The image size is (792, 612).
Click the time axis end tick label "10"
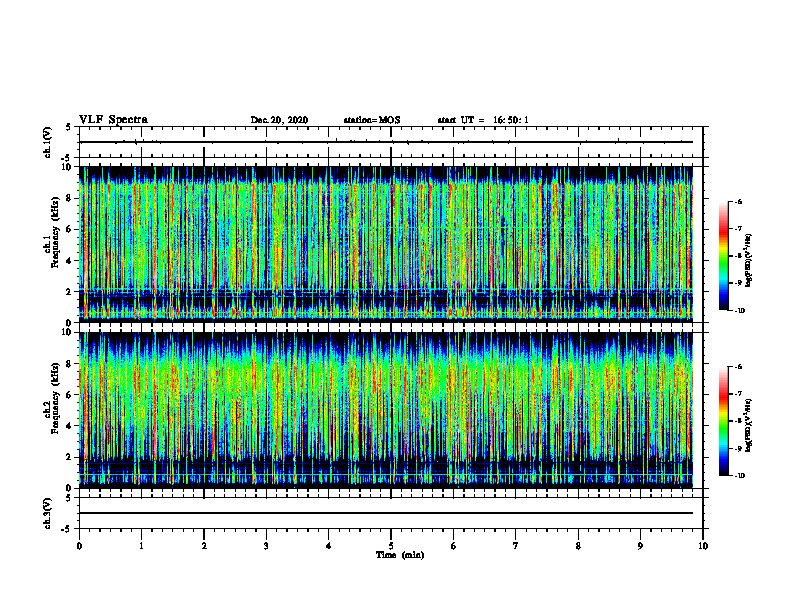pos(703,546)
